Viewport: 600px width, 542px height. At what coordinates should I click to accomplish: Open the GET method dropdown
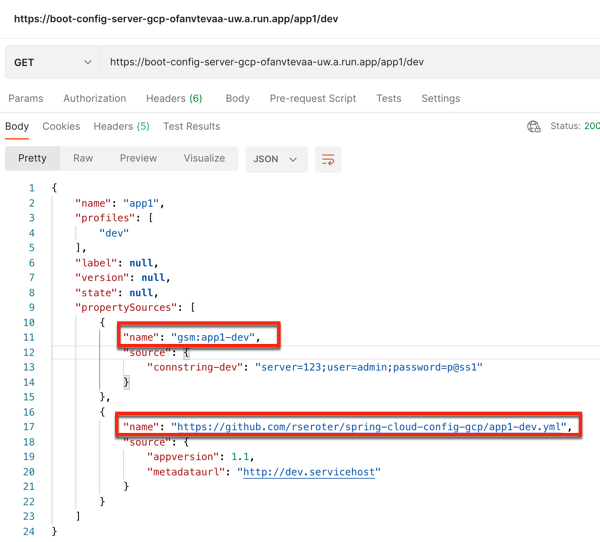pyautogui.click(x=52, y=62)
